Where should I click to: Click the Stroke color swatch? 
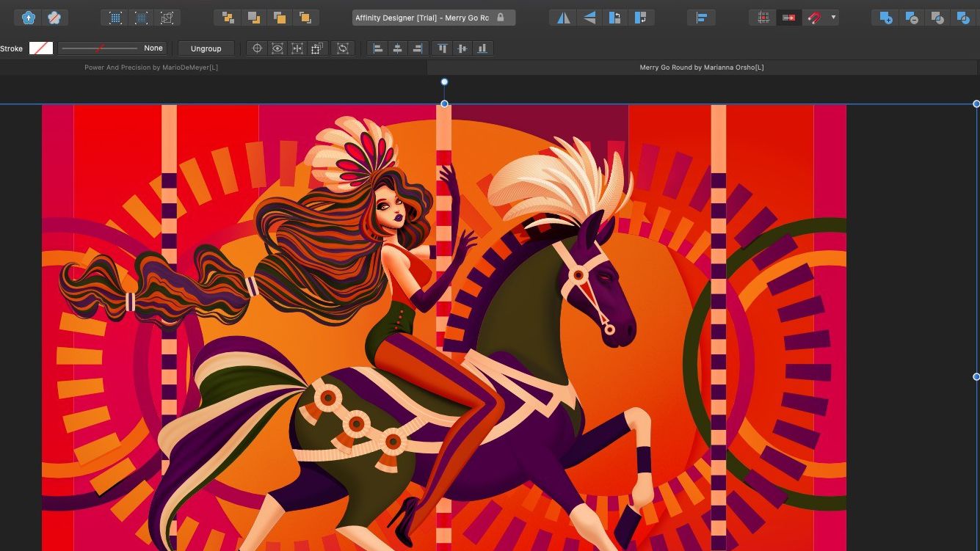point(41,48)
